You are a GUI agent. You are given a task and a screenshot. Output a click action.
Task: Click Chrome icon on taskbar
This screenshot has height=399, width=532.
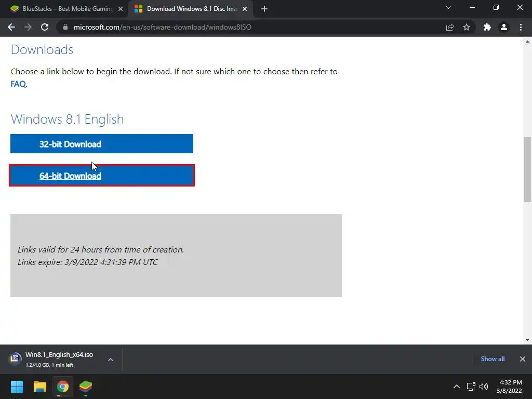63,387
